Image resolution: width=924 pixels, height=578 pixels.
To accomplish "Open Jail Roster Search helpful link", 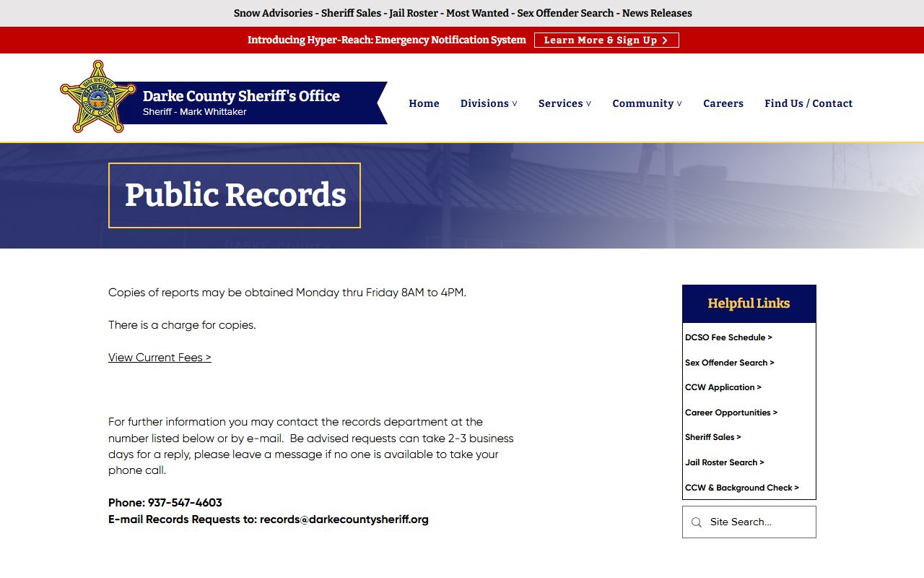I will coord(725,462).
